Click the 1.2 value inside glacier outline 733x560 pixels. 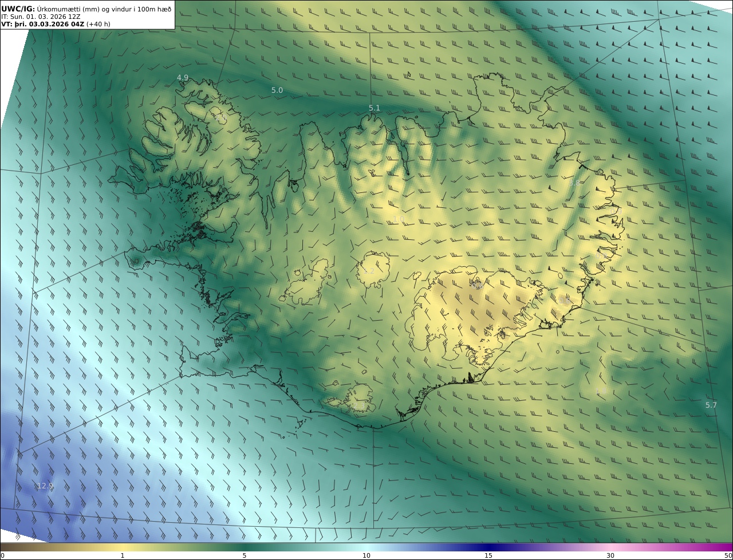tap(369, 271)
